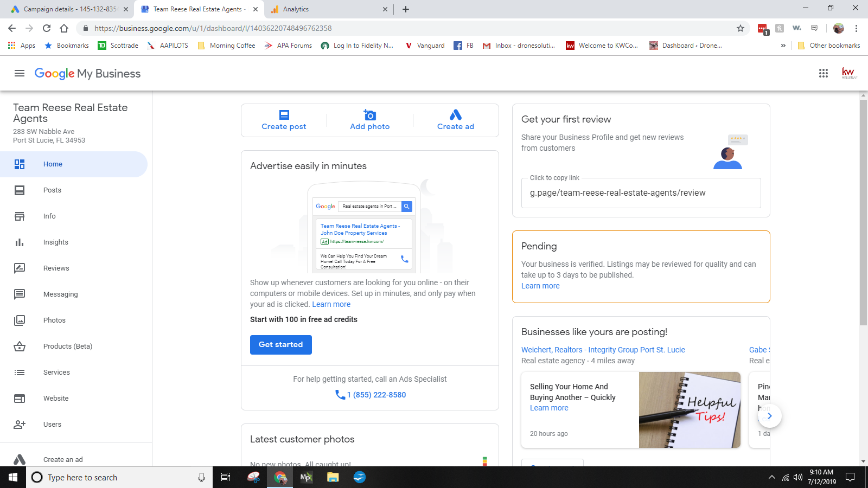The image size is (868, 488).
Task: Click the Get started button
Action: (281, 345)
